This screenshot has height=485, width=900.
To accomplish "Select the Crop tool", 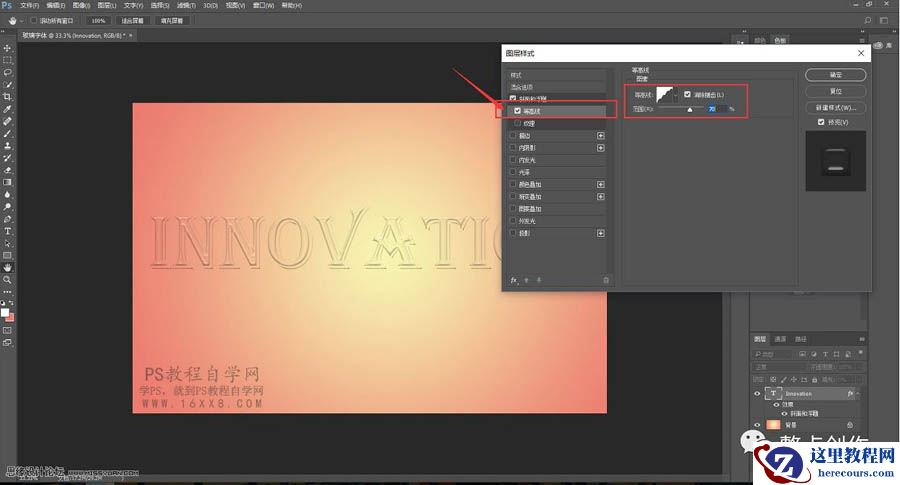I will tap(7, 84).
